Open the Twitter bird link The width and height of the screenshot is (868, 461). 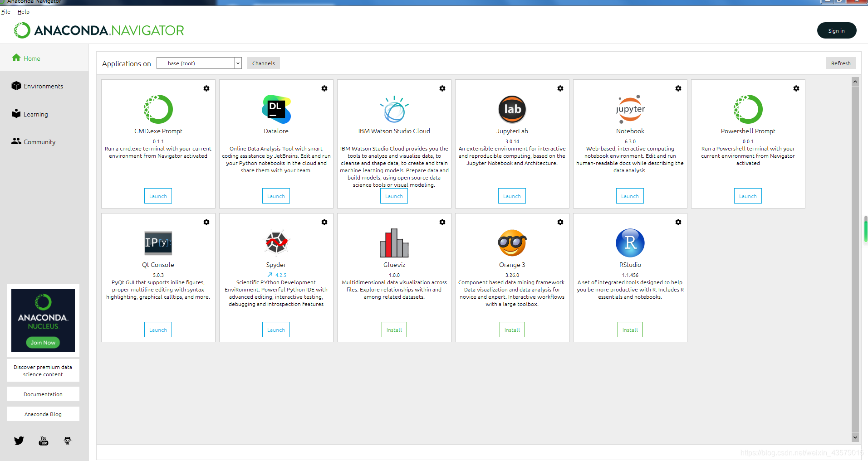tap(19, 441)
